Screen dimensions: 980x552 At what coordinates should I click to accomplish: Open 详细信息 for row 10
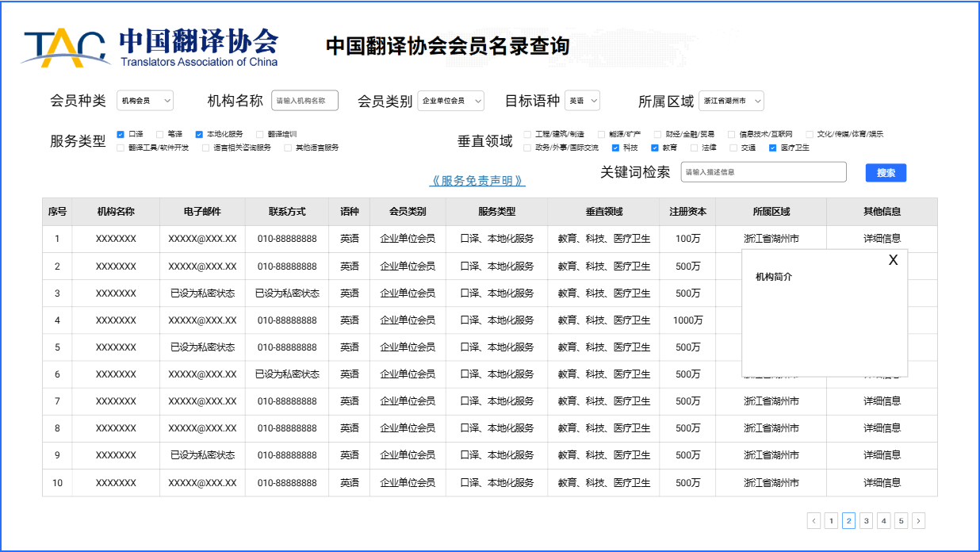tap(882, 482)
